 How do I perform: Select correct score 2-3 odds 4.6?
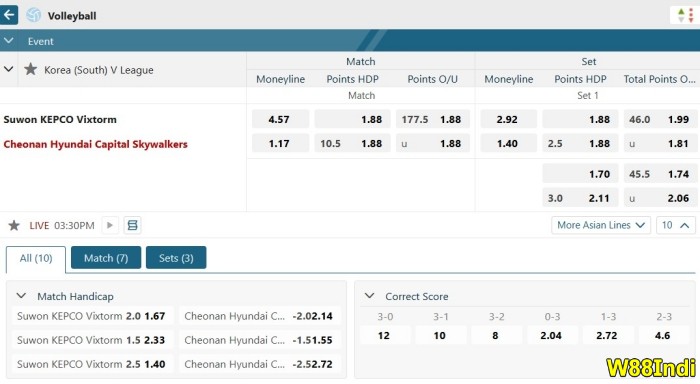pyautogui.click(x=664, y=335)
